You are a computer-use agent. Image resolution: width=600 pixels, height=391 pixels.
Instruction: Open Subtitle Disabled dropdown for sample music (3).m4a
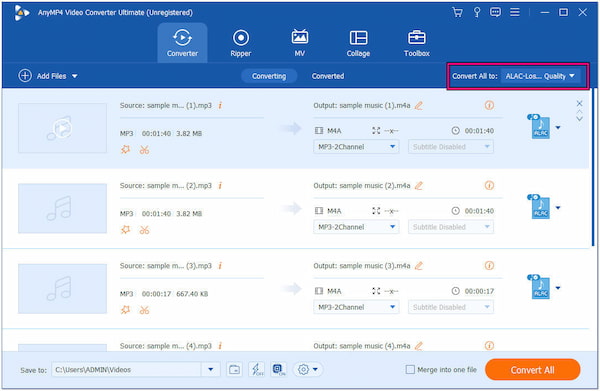tap(451, 307)
